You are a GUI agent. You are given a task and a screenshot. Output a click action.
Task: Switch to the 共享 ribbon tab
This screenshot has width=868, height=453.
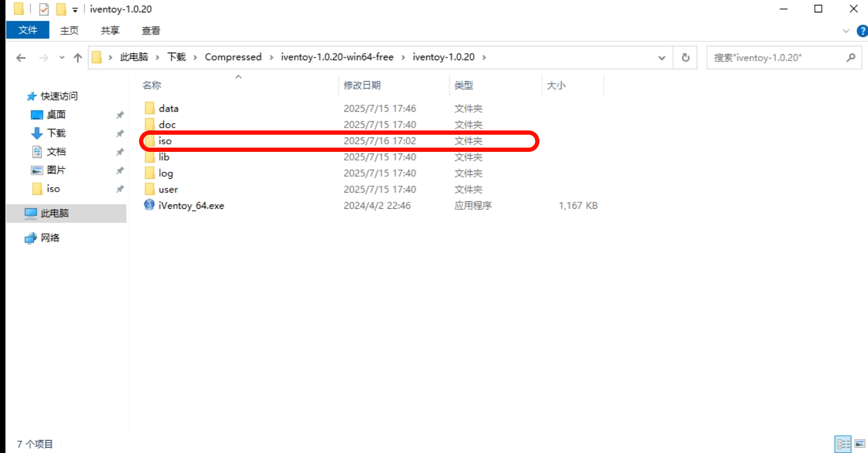point(110,31)
